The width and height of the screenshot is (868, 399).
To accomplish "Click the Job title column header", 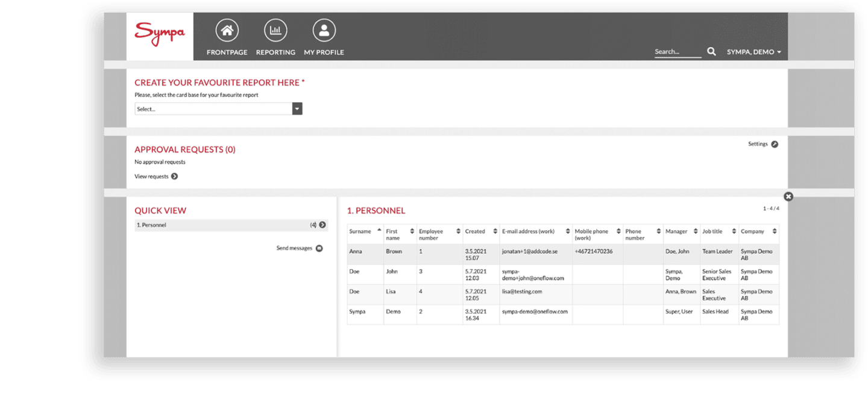I will [x=720, y=233].
